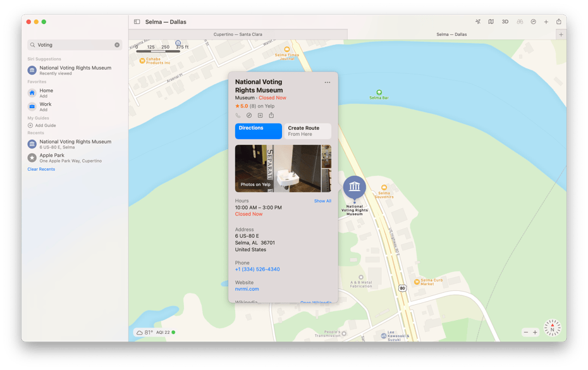Toggle the sidebar panel icon
The height and width of the screenshot is (370, 588).
pos(137,22)
